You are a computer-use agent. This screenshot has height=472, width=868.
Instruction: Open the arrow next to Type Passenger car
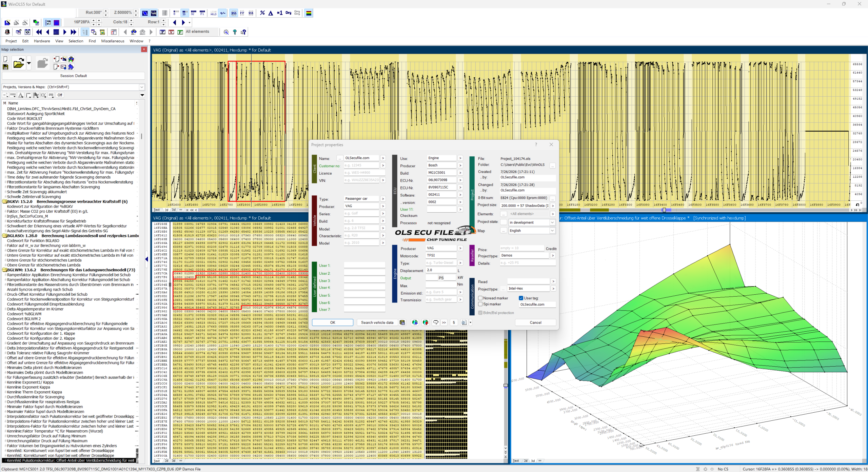coord(383,199)
